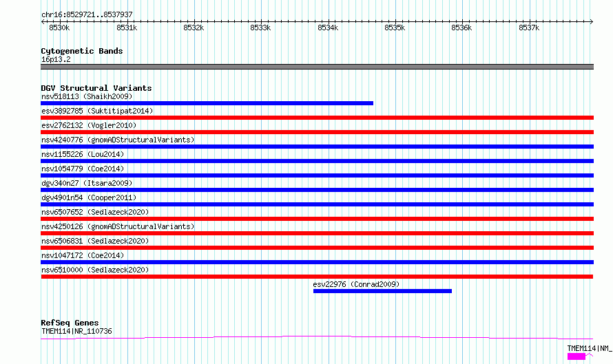Click the right arrowhead of the ruler
The image size is (613, 364).
coord(592,22)
